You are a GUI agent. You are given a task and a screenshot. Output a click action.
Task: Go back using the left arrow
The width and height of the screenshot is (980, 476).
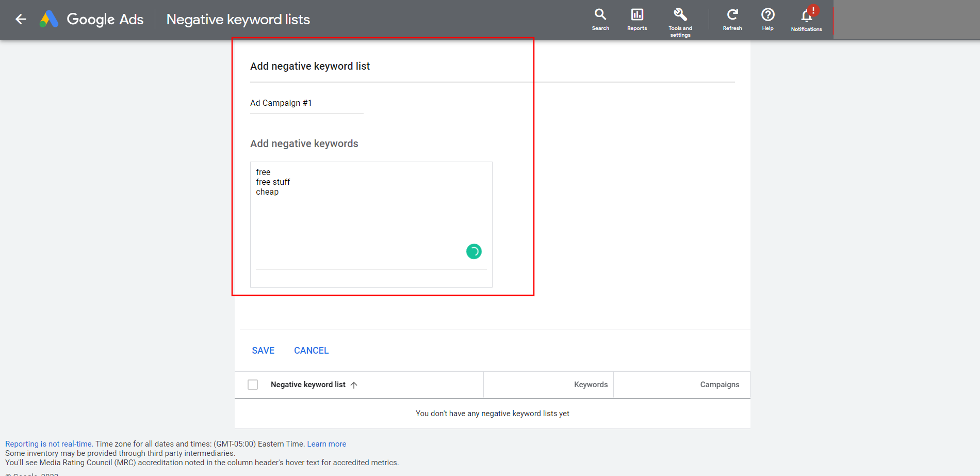21,20
